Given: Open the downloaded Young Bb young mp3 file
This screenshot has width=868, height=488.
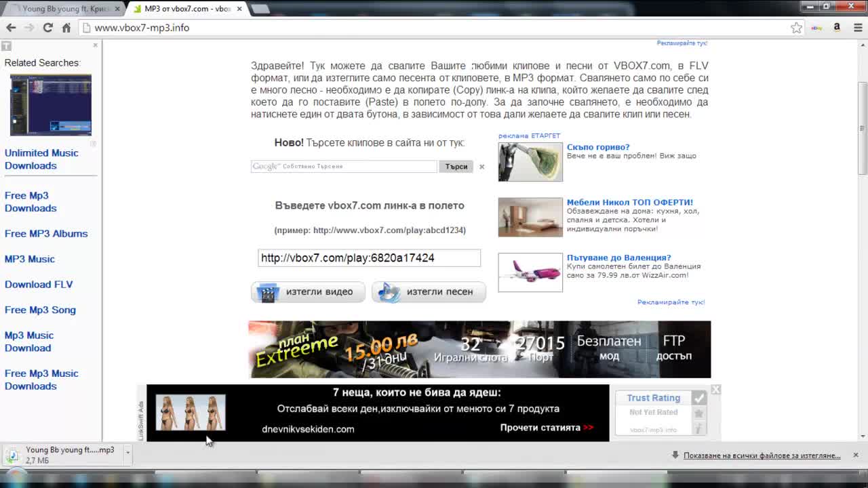Looking at the screenshot, I should [62, 455].
